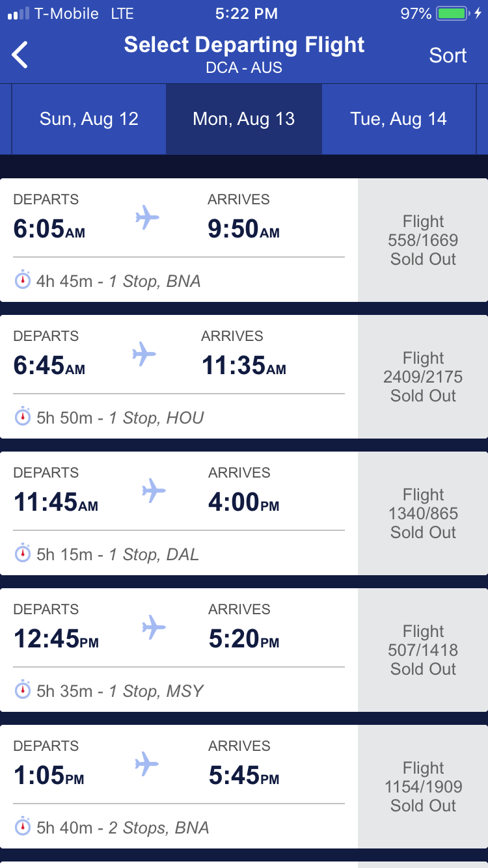Select Flight 1340/865 Sold Out box

(x=423, y=513)
